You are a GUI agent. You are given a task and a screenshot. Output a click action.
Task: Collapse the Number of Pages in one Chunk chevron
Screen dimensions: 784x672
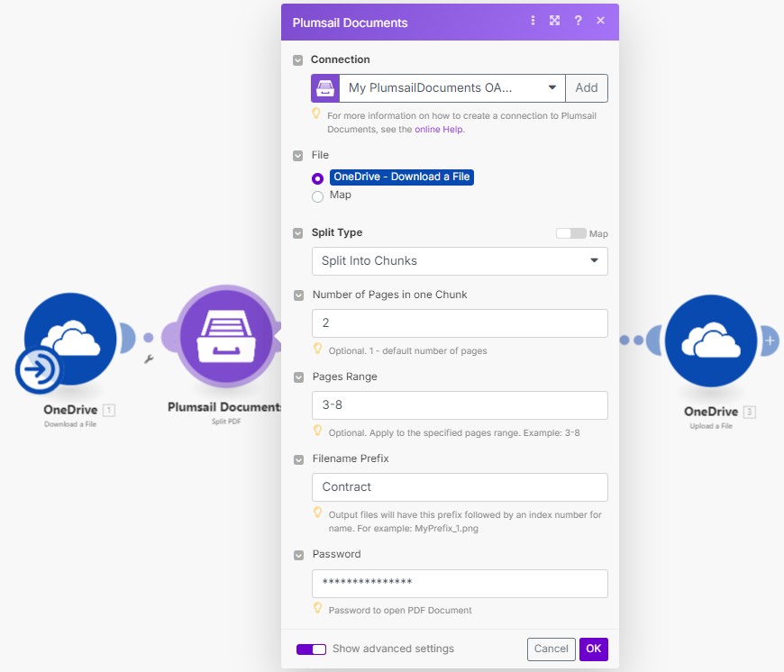[x=298, y=295]
